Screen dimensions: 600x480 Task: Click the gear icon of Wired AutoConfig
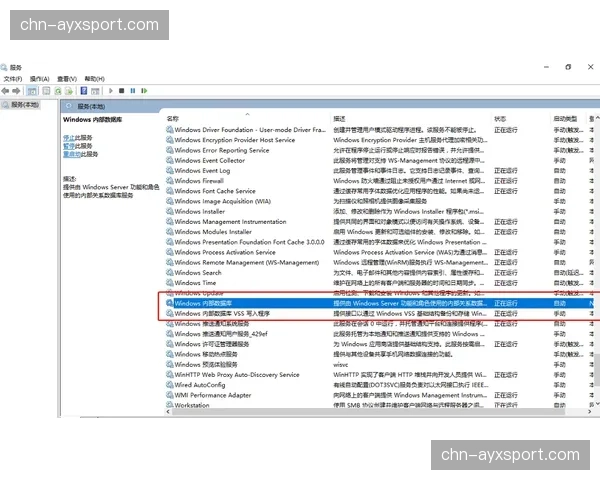[170, 385]
